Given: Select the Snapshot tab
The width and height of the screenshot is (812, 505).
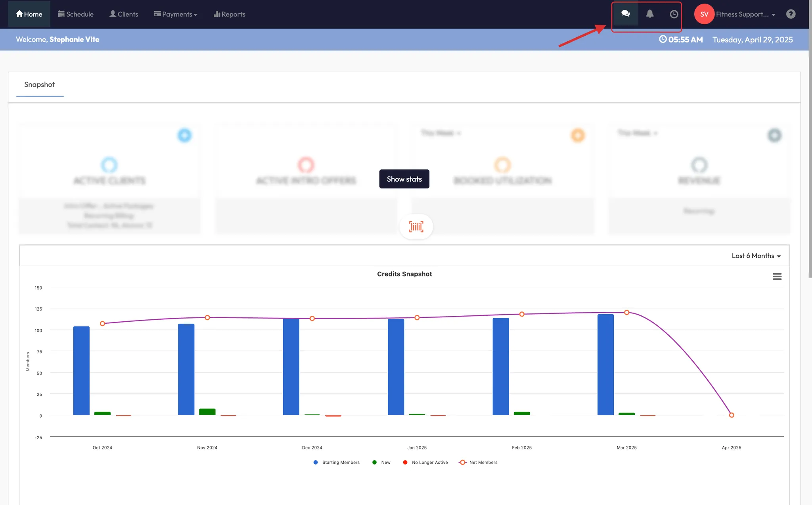Looking at the screenshot, I should click(x=39, y=84).
